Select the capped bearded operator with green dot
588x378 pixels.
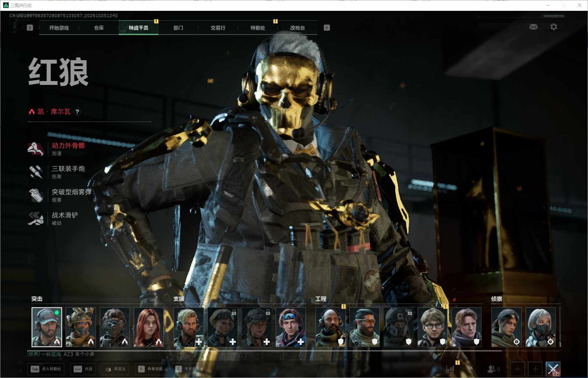click(x=47, y=327)
